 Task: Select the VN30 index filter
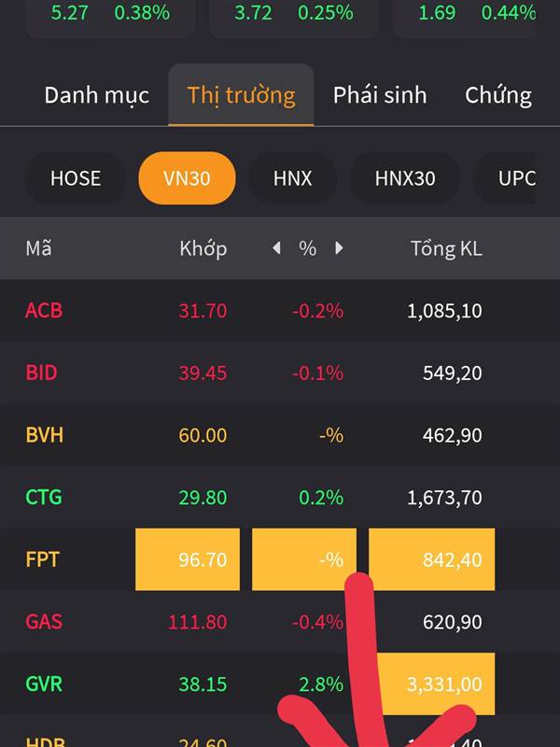click(x=188, y=178)
